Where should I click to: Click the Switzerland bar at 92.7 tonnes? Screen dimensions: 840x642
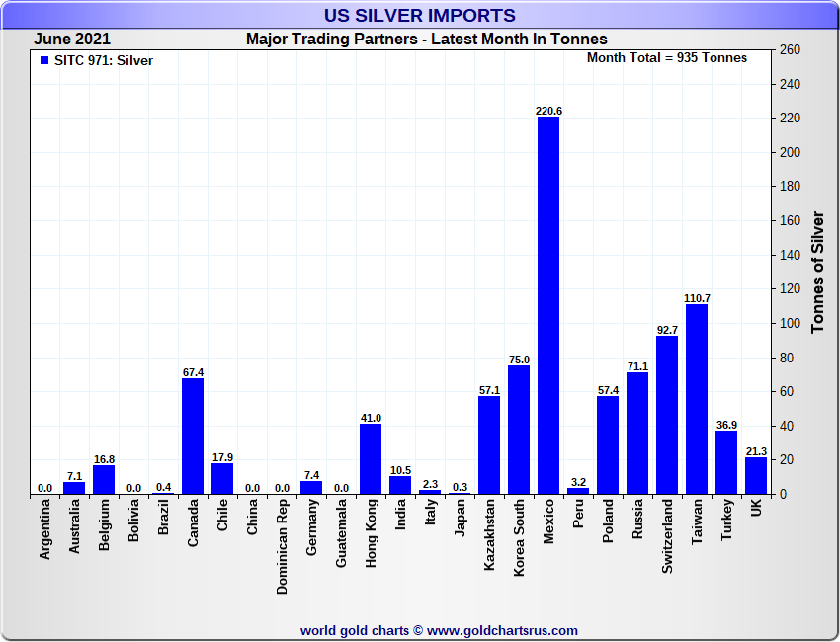coord(667,415)
